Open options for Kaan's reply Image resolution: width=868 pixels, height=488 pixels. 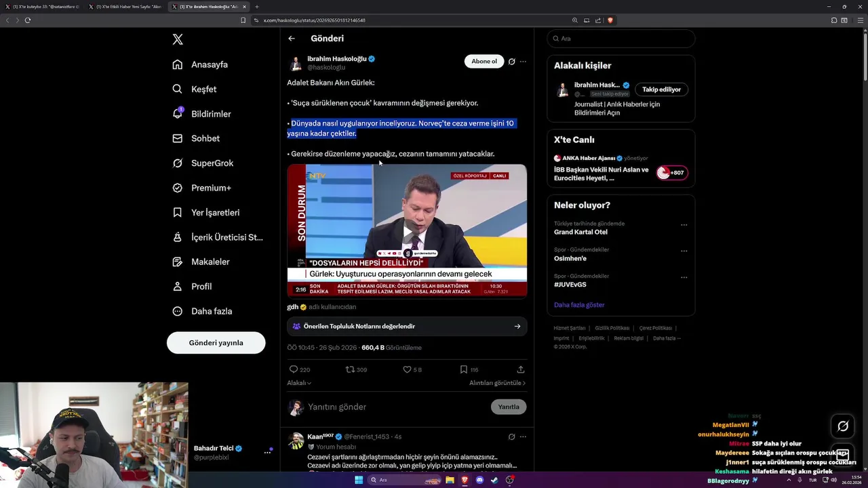pos(523,436)
